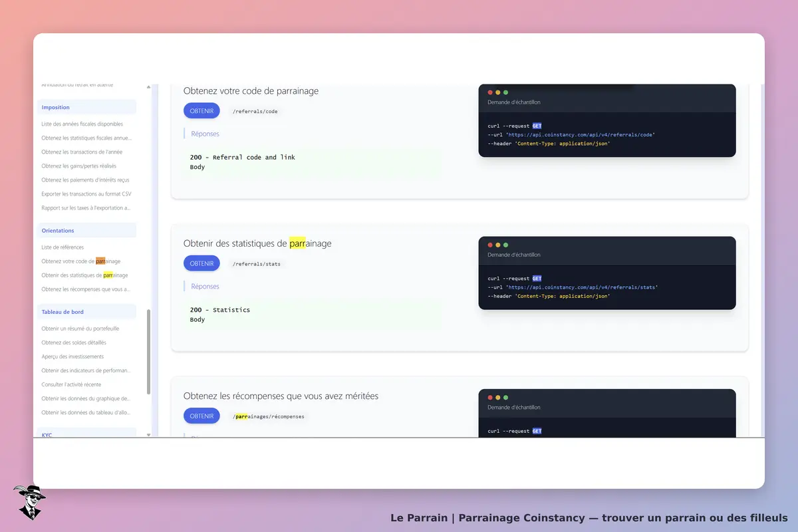Select 'Aperçu des investissements' link
This screenshot has width=798, height=532.
pos(72,356)
